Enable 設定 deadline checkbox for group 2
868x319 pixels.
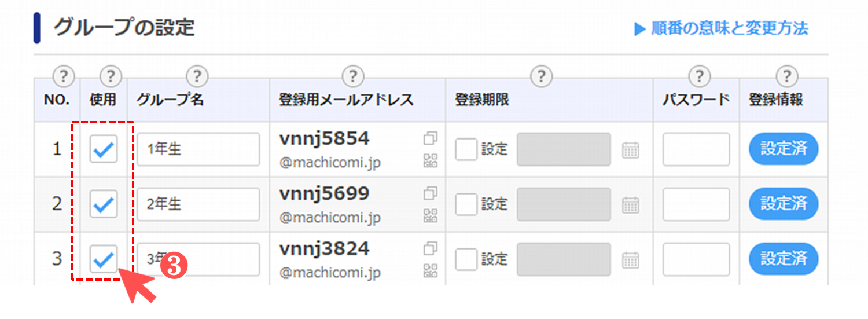point(466,204)
